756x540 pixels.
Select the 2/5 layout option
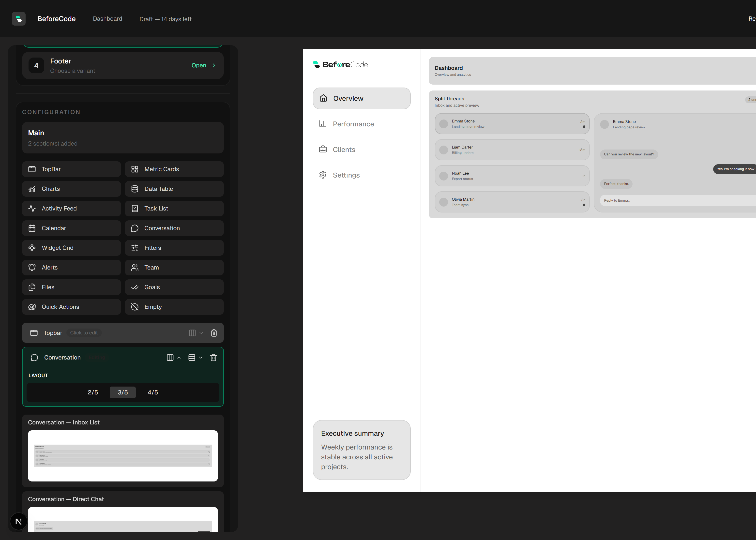point(93,392)
